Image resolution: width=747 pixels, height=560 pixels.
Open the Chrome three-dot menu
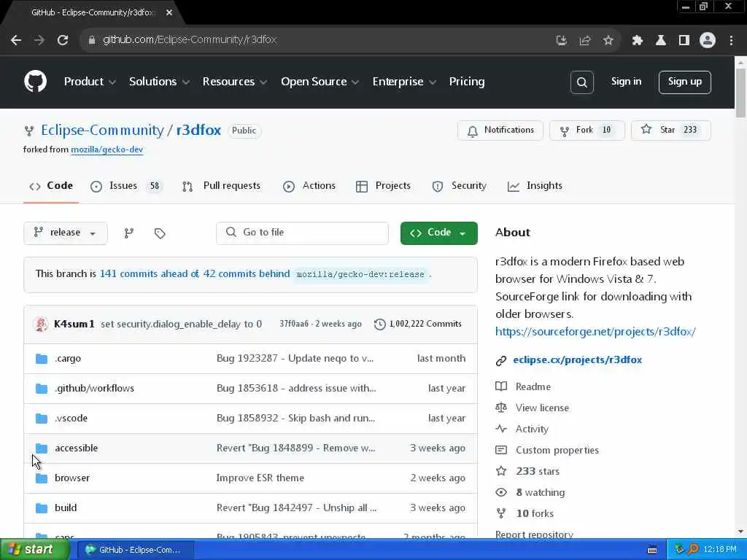click(x=731, y=41)
